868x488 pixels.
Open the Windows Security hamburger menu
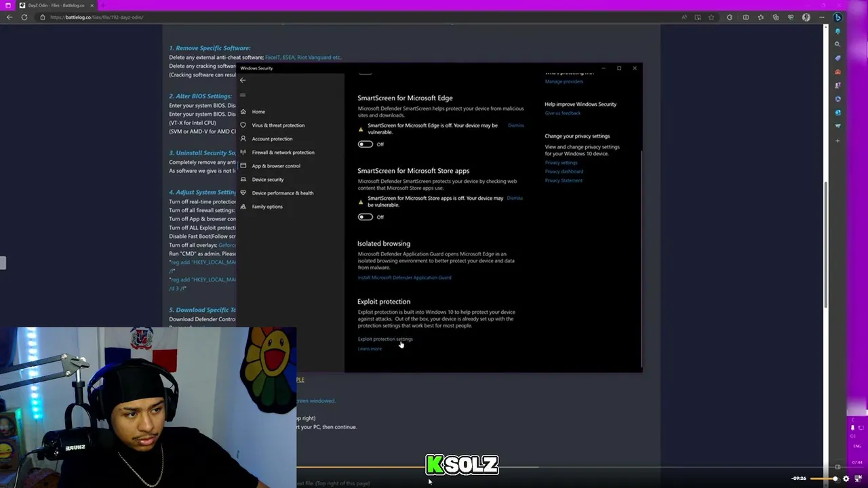(243, 95)
